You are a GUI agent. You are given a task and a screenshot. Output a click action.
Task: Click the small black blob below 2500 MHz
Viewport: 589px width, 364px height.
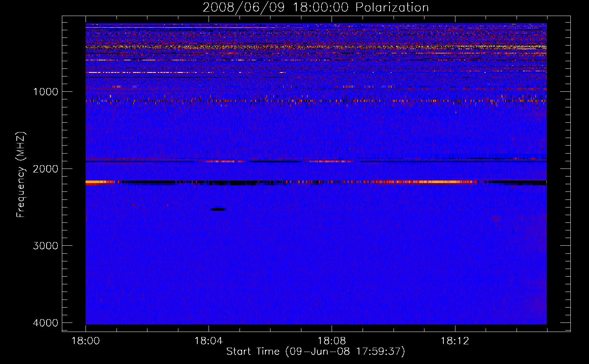click(218, 209)
